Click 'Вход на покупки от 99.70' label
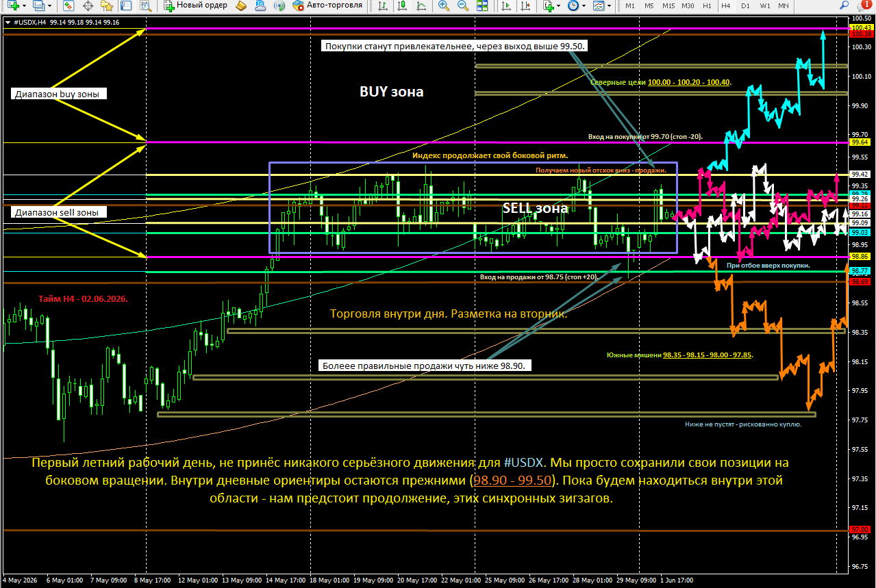This screenshot has height=588, width=876. pyautogui.click(x=645, y=137)
